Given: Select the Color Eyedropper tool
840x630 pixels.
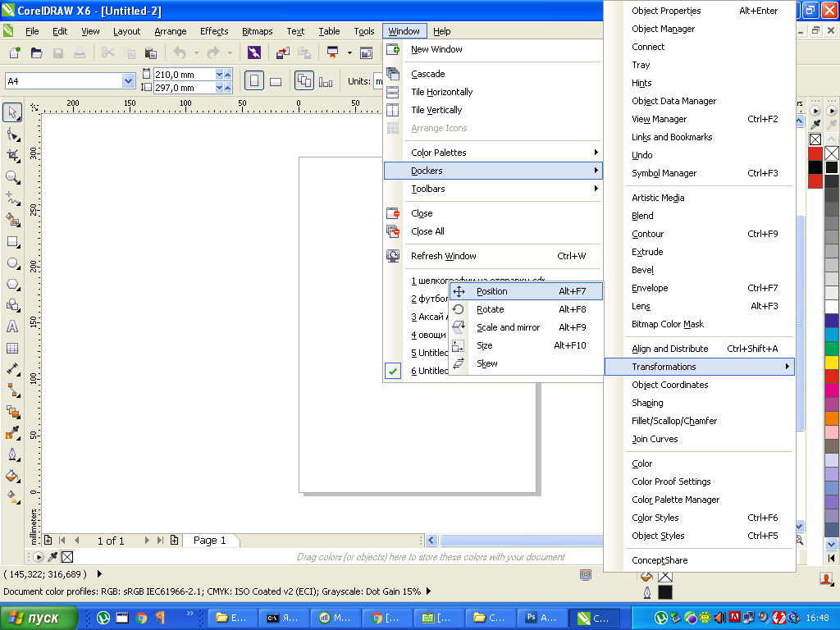Looking at the screenshot, I should [12, 433].
